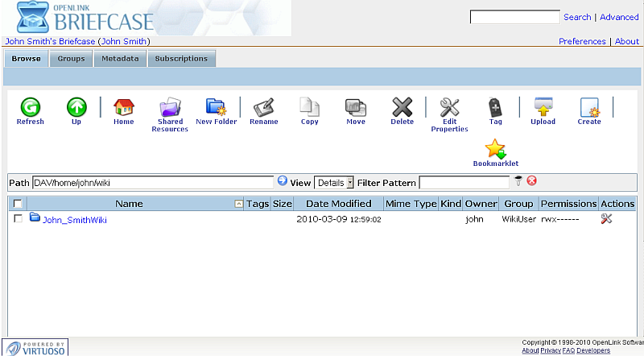
Task: Click the Delete X icon
Action: 402,107
